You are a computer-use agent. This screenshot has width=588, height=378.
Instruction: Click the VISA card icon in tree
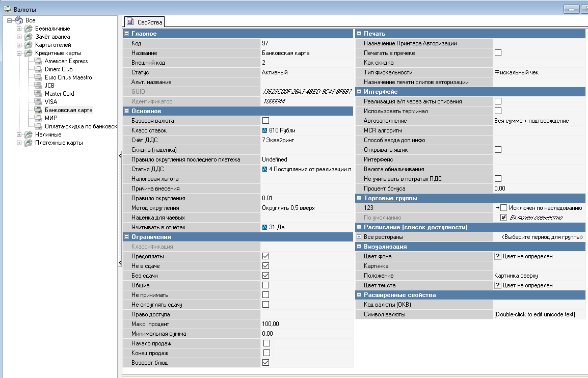point(38,102)
